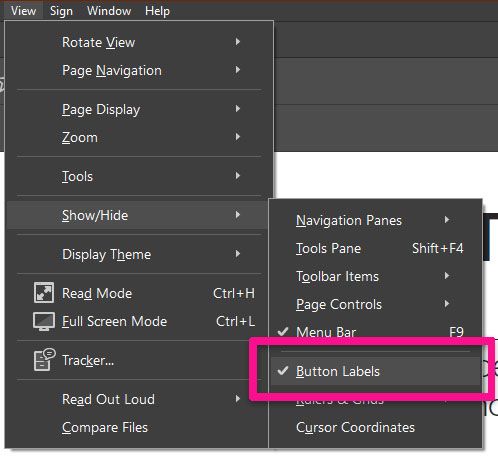Open the Page Controls submenu
The image size is (498, 464).
375,304
